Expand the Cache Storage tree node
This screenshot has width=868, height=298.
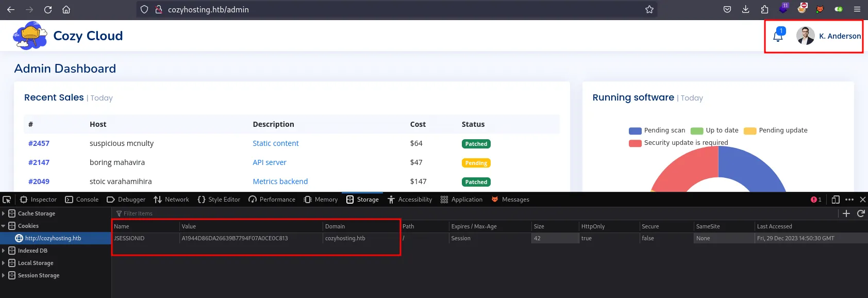[x=4, y=213]
